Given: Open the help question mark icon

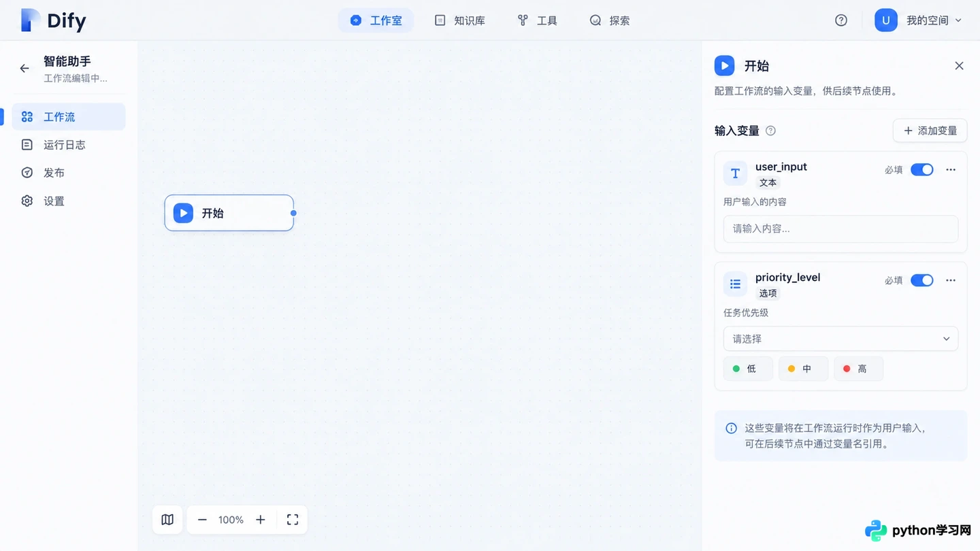Looking at the screenshot, I should pos(841,20).
